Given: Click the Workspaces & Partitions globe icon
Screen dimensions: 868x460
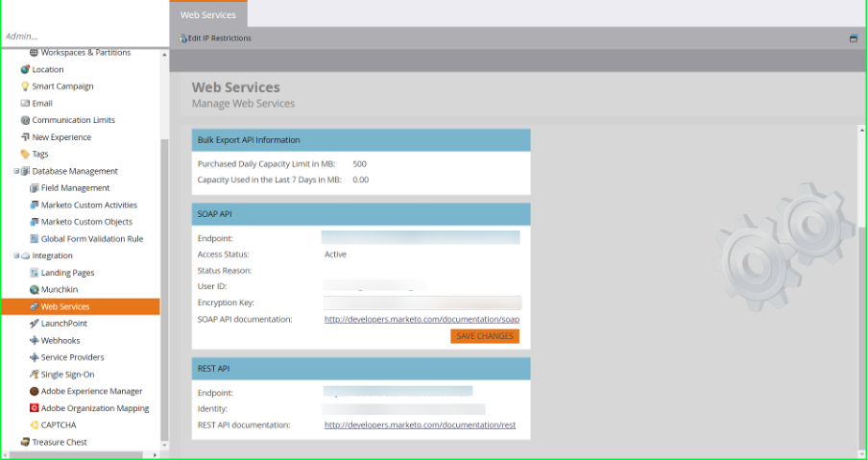Looking at the screenshot, I should point(34,53).
